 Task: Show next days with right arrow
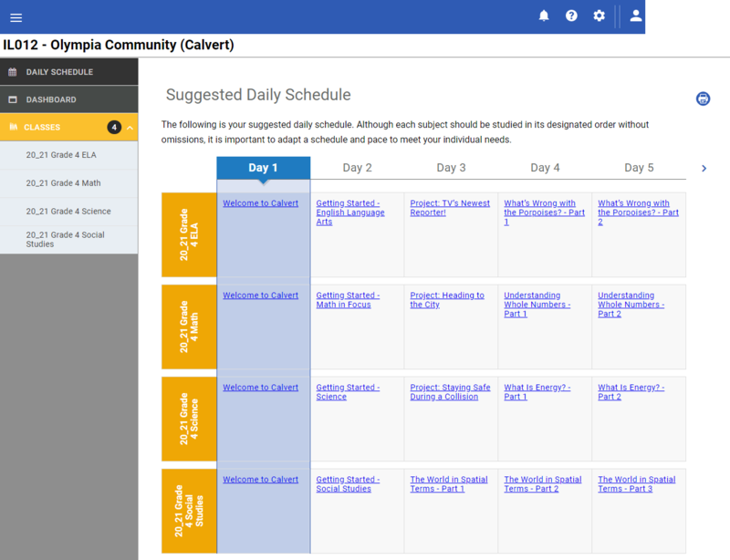coord(704,168)
